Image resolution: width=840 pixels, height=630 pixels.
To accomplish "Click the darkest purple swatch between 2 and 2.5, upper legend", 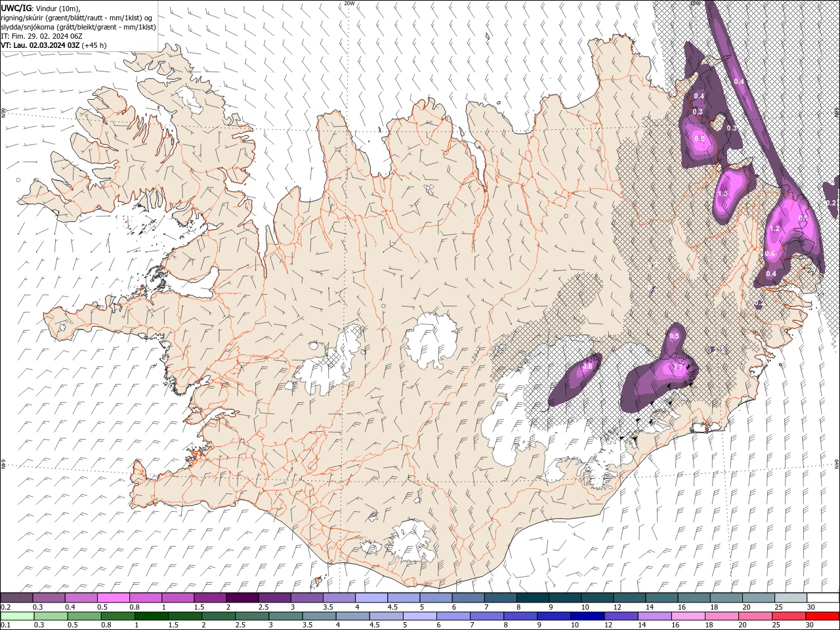I will pos(242,598).
